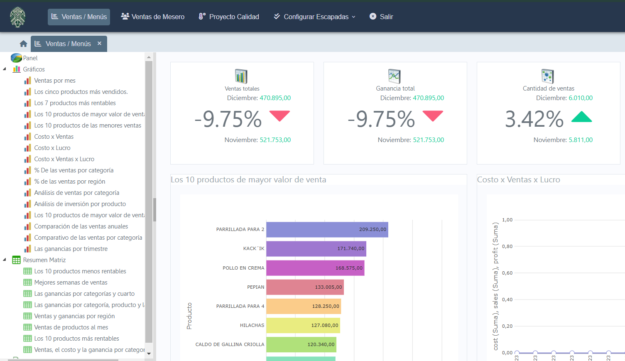This screenshot has width=625, height=361.
Task: Open Las ganancias por trimestre chart
Action: point(71,249)
